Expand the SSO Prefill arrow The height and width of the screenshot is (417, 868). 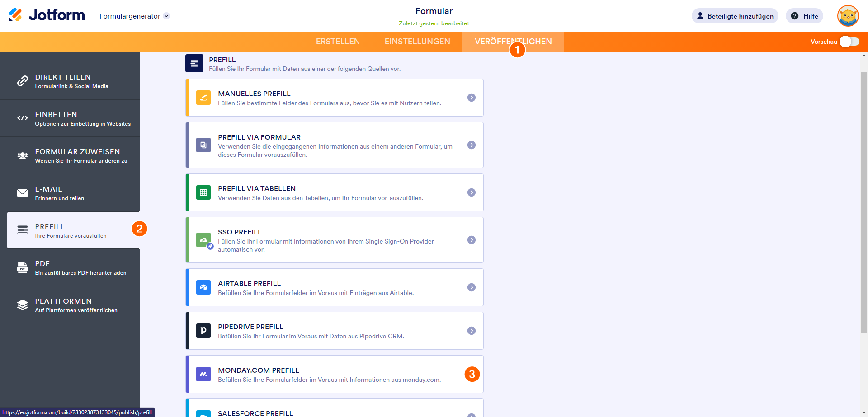click(x=472, y=240)
